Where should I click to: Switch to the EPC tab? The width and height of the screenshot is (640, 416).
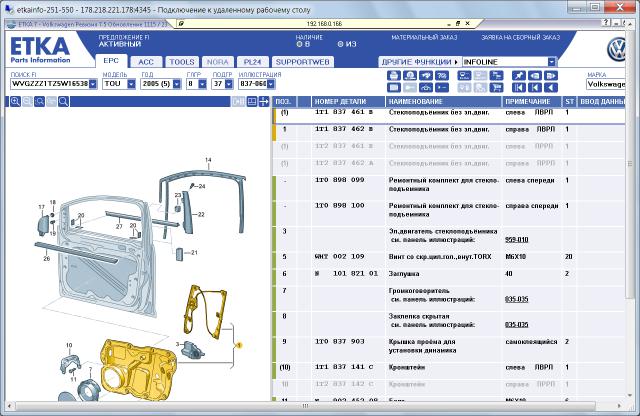click(111, 60)
